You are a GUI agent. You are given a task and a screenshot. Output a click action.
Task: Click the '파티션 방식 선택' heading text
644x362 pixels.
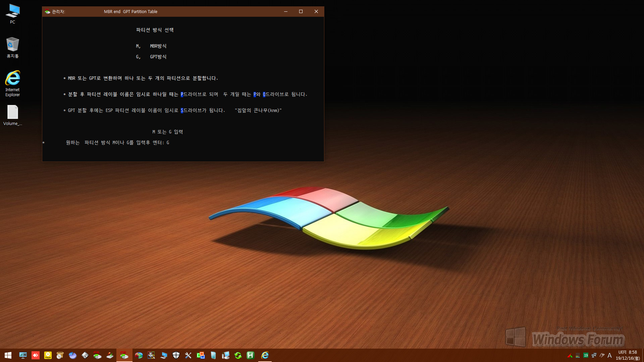tap(155, 30)
